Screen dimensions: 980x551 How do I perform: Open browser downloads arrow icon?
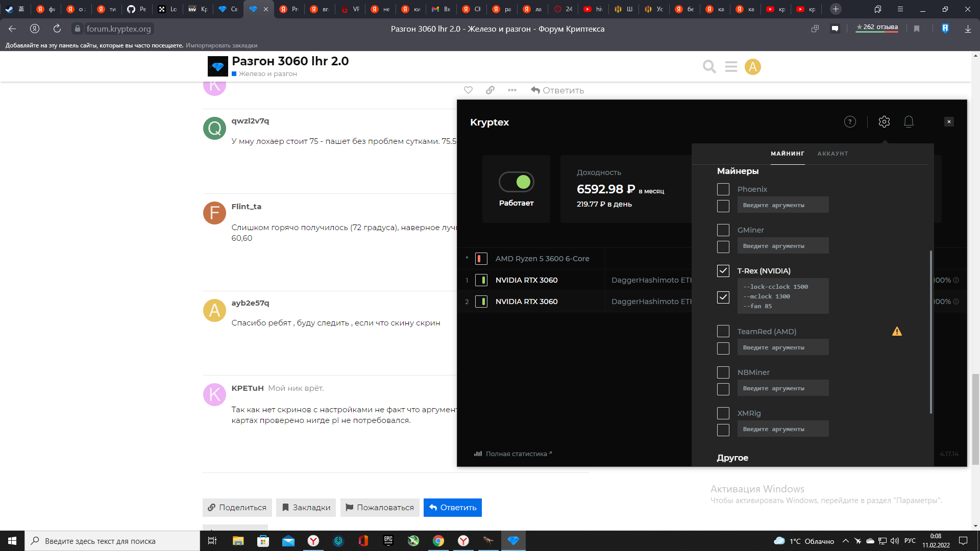tap(968, 29)
